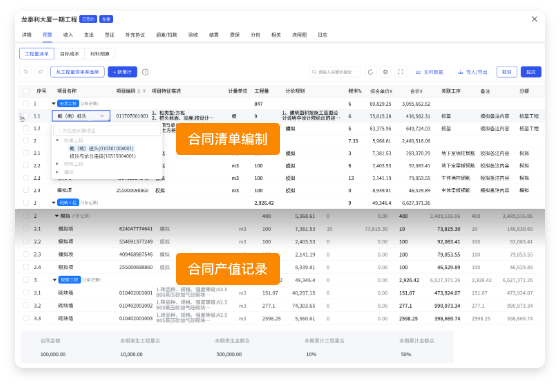Screen dimensions: 560x387
Task: Check the checkbox for row 3.3
Action: (x=26, y=318)
